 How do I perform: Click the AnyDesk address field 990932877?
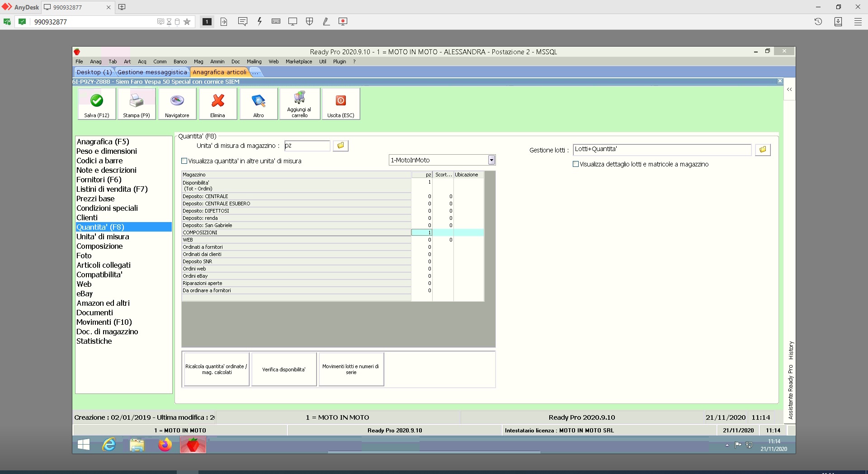click(93, 21)
